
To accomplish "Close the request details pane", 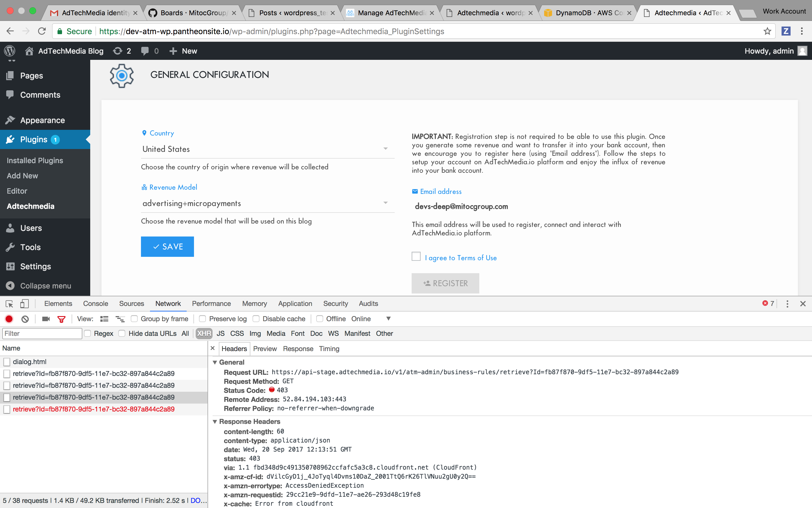I will (212, 348).
